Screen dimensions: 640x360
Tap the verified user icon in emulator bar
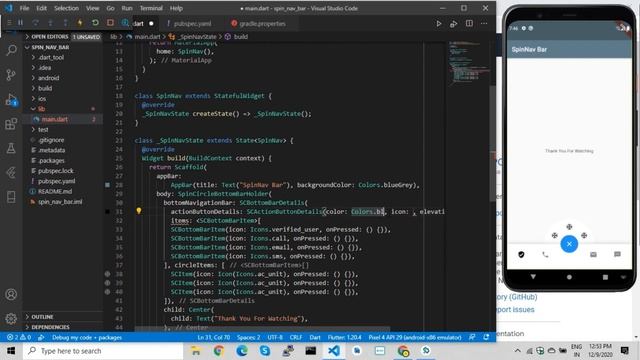(x=521, y=255)
